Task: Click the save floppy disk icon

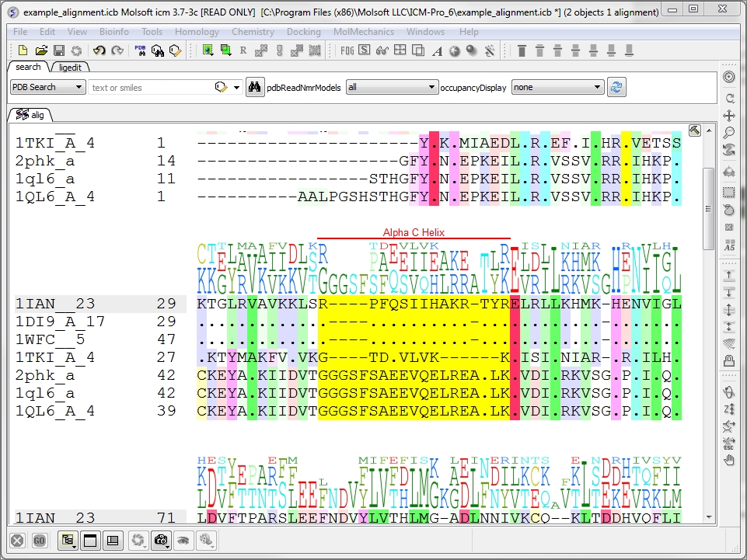Action: click(x=59, y=50)
